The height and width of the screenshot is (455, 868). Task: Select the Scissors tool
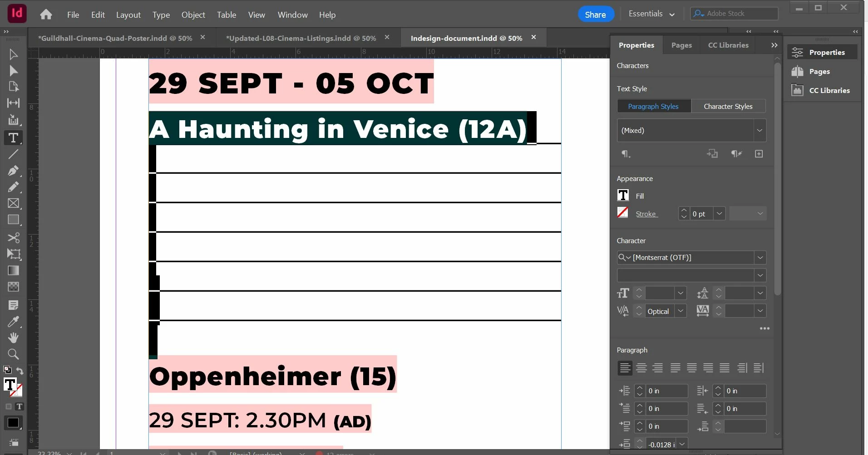[13, 238]
